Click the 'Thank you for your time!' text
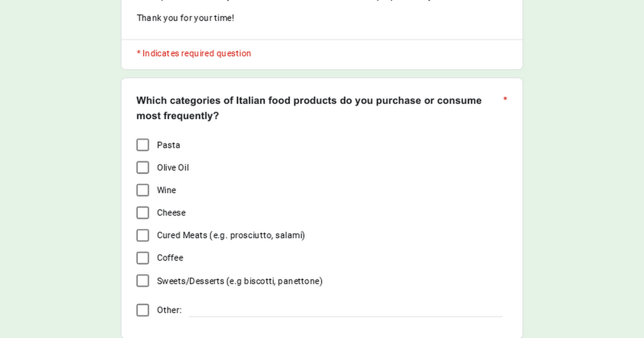644x338 pixels. pos(185,18)
